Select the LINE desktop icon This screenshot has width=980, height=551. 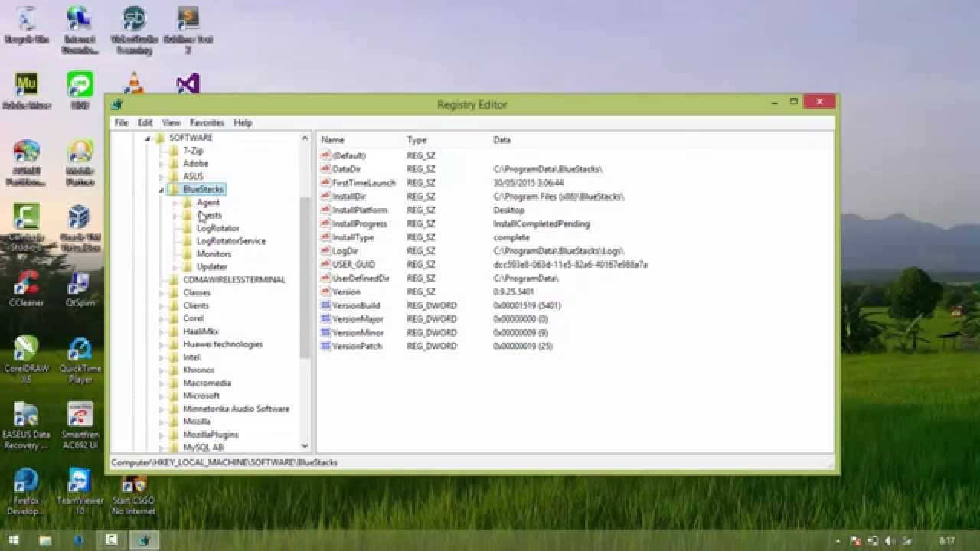[x=80, y=92]
